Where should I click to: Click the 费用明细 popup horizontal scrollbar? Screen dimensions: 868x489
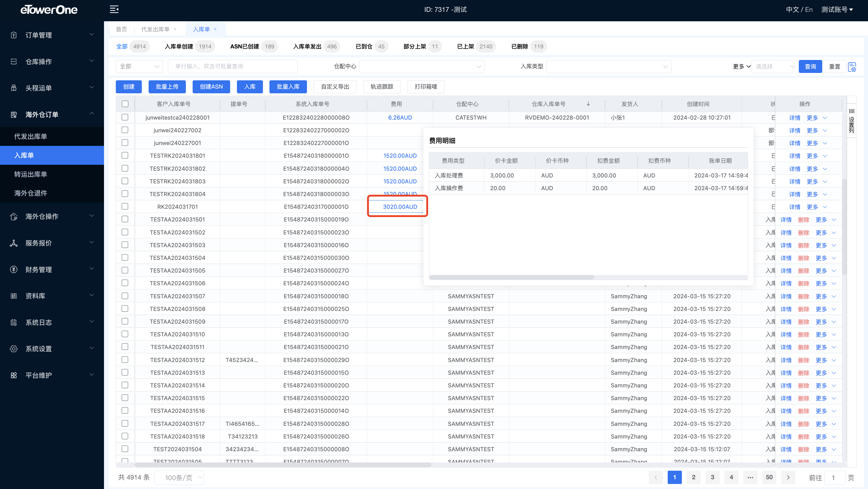(x=511, y=277)
